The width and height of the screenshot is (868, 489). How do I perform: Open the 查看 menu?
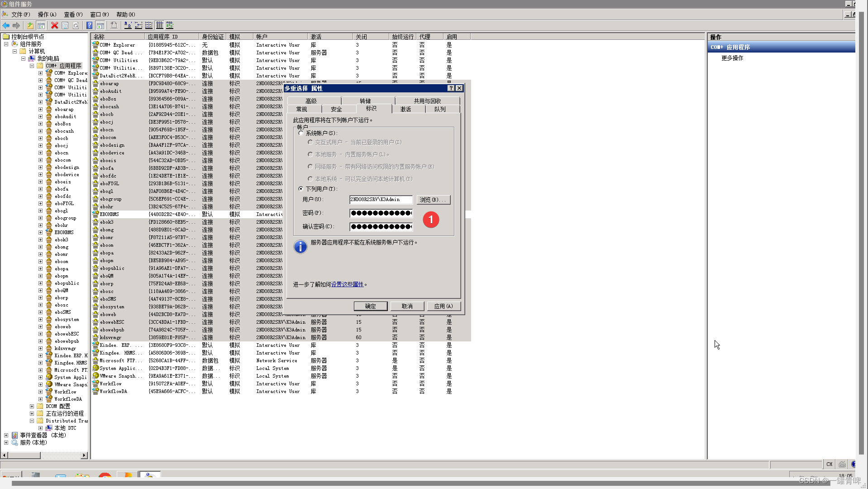pyautogui.click(x=72, y=14)
